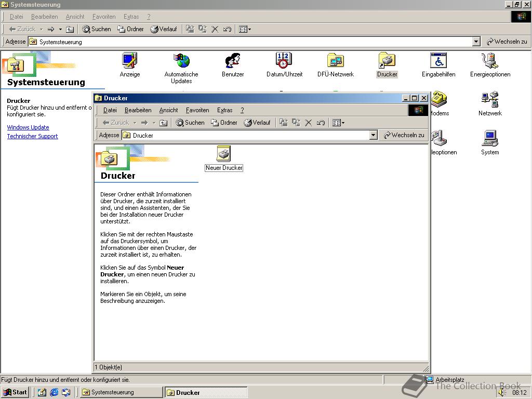532x399 pixels.
Task: Open the Extras menu in Drucker window
Action: 224,110
